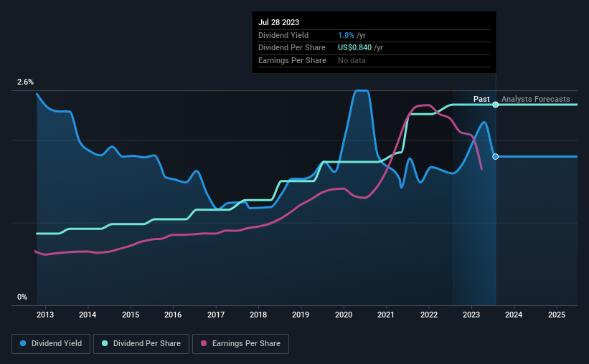Select the Dividend Per Share data point marker
Screen dimensions: 589x364
coord(496,105)
